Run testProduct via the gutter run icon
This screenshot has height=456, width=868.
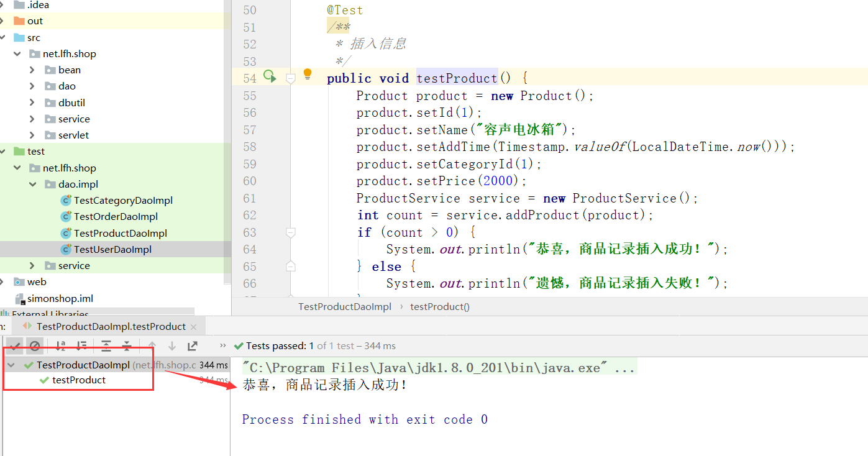[x=269, y=76]
